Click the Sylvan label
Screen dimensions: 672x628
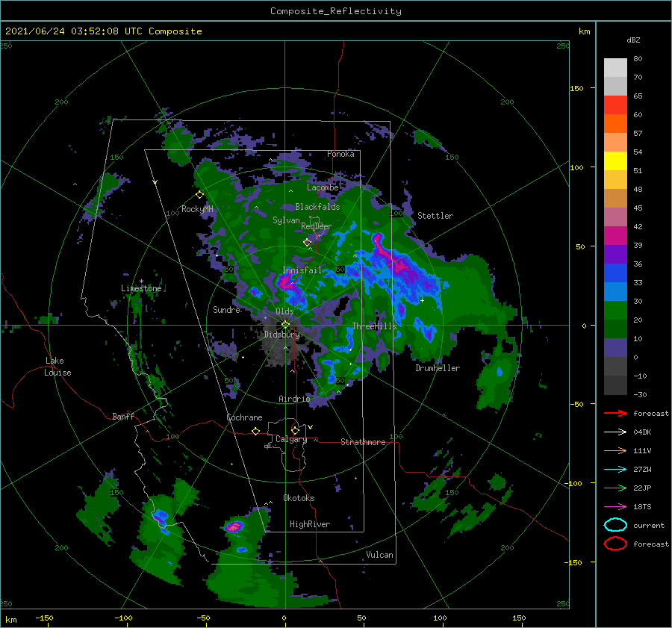[286, 221]
